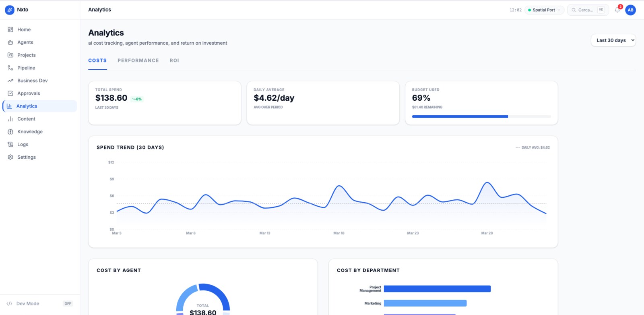Click the Agents robot icon

pos(10,42)
